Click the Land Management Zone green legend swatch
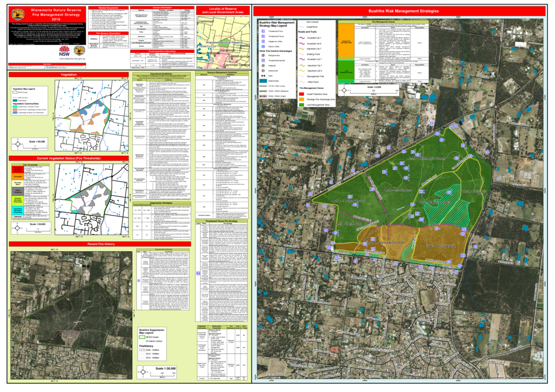Screen dimensions: 555x392 click(301, 104)
